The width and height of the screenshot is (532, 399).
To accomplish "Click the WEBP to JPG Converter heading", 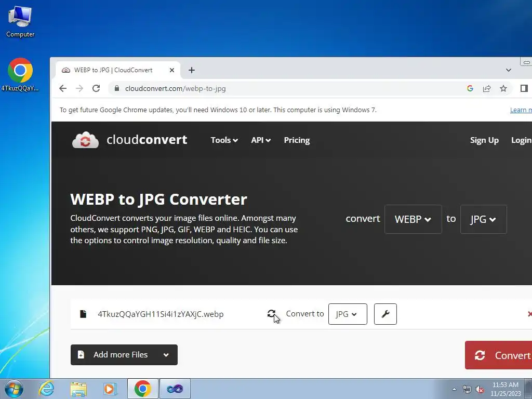I will (x=159, y=199).
